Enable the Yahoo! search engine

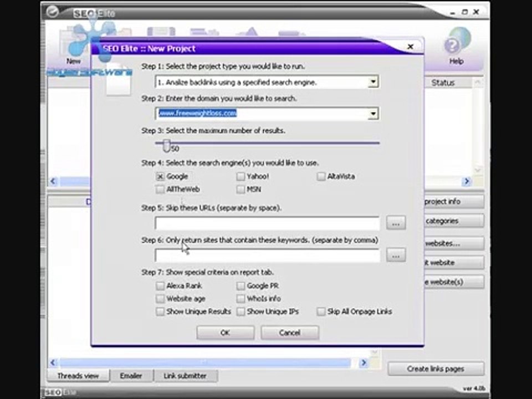click(x=241, y=176)
